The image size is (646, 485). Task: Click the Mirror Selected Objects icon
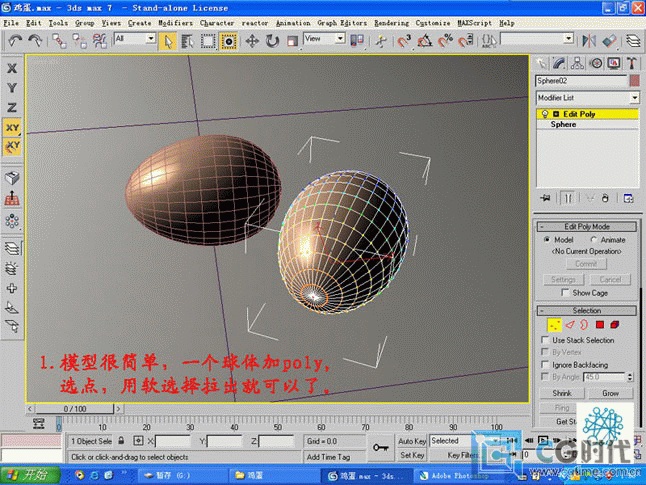589,41
